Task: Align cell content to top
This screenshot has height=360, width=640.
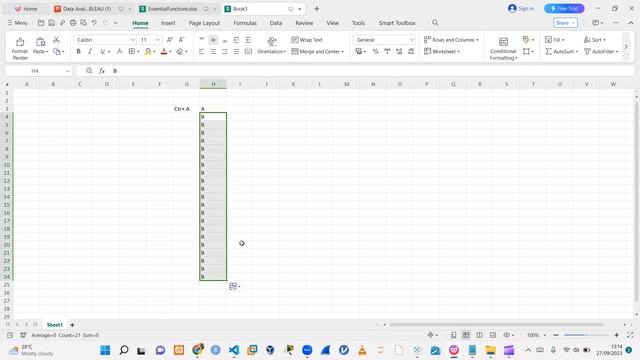Action: click(201, 40)
